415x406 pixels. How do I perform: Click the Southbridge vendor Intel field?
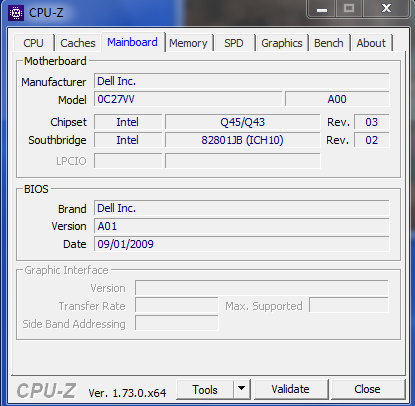(128, 140)
